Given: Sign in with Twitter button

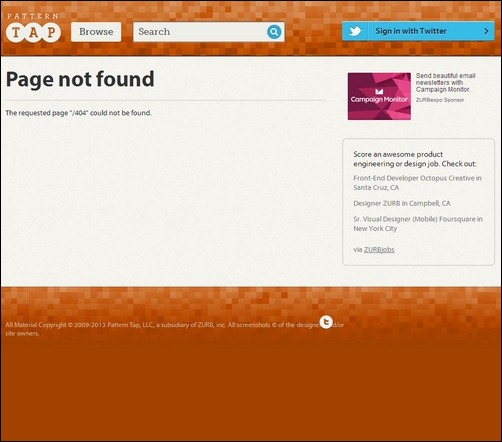Looking at the screenshot, I should 418,31.
